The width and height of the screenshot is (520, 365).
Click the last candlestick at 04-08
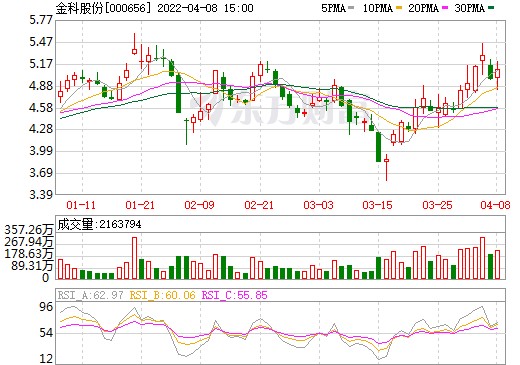click(497, 75)
